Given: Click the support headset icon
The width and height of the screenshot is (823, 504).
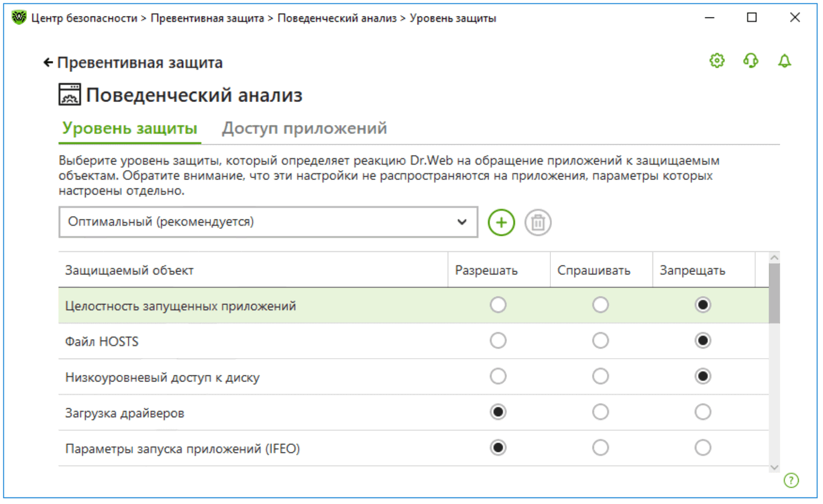Looking at the screenshot, I should click(x=751, y=60).
